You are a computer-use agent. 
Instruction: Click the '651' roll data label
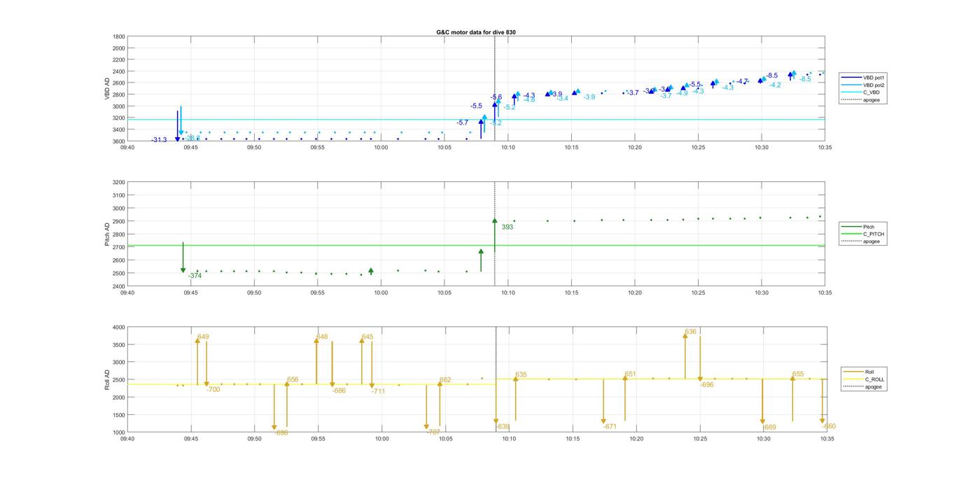click(630, 374)
